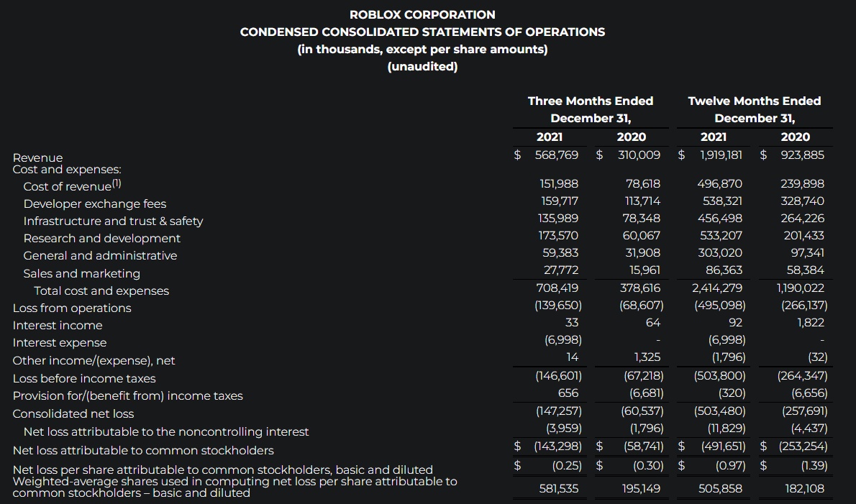Select the revenue figure 1,919,181
This screenshot has width=856, height=504.
click(x=721, y=155)
